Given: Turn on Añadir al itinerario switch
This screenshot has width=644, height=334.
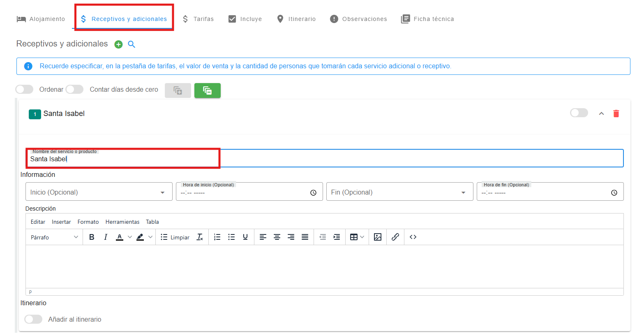Looking at the screenshot, I should pyautogui.click(x=33, y=319).
